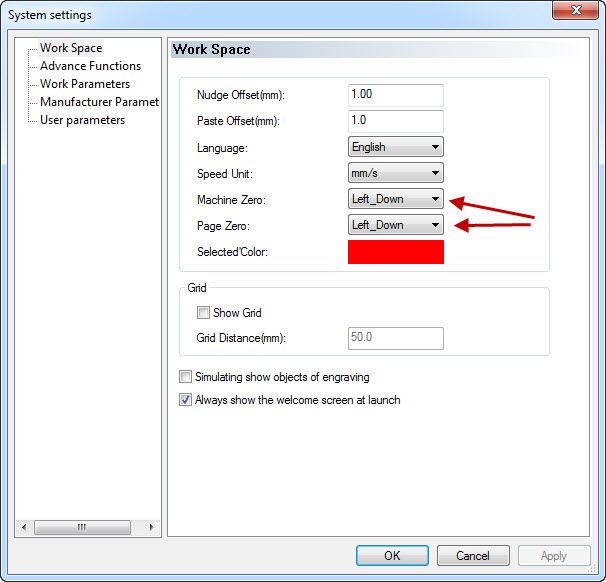Viewport: 606px width, 582px height.
Task: Click the Nudge Offset input field
Action: tap(395, 95)
